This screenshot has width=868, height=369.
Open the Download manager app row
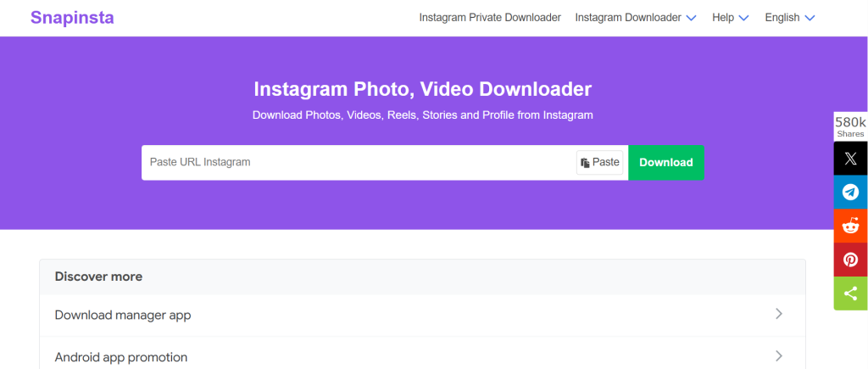pos(422,315)
